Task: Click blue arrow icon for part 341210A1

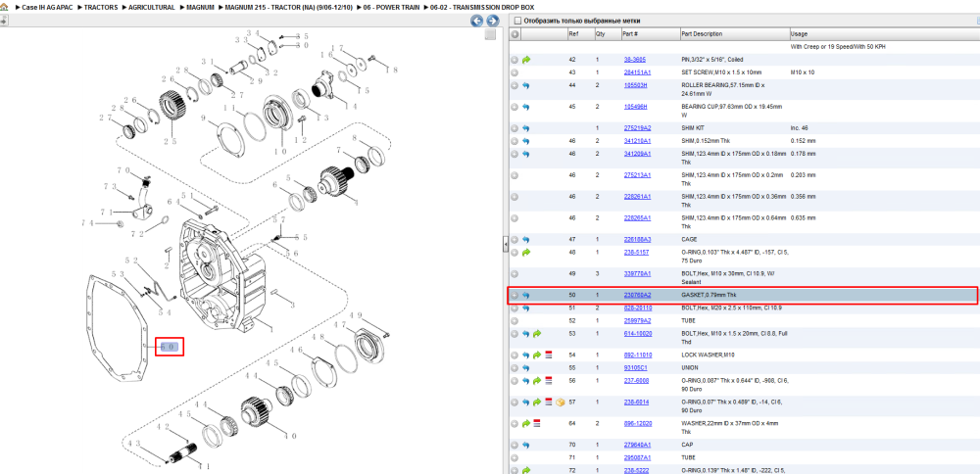Action: tap(526, 142)
